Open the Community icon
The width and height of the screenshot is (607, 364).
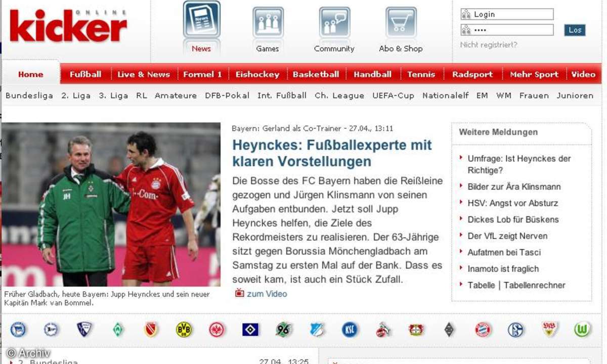[x=334, y=22]
